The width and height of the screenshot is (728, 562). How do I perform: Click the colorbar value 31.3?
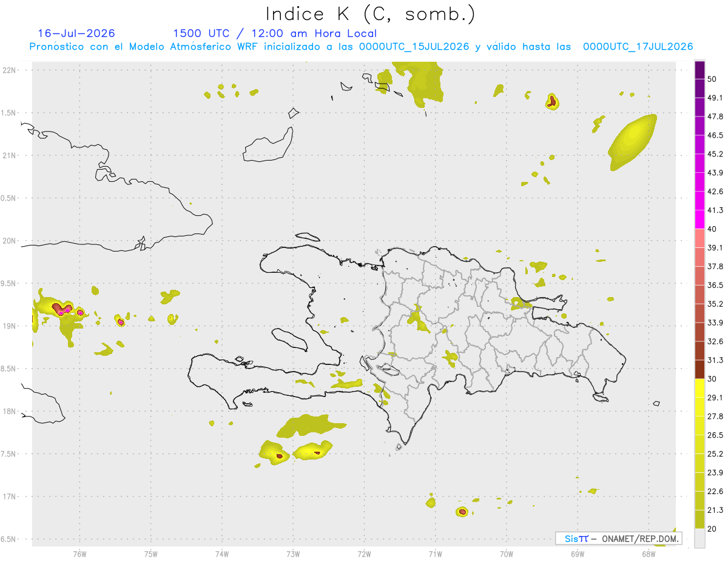715,360
